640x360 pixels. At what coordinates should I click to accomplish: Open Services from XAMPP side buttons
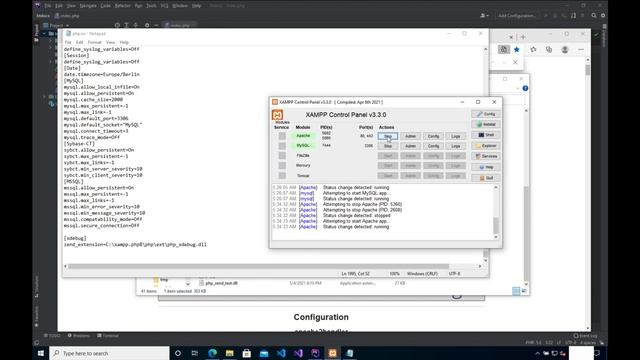tap(486, 156)
